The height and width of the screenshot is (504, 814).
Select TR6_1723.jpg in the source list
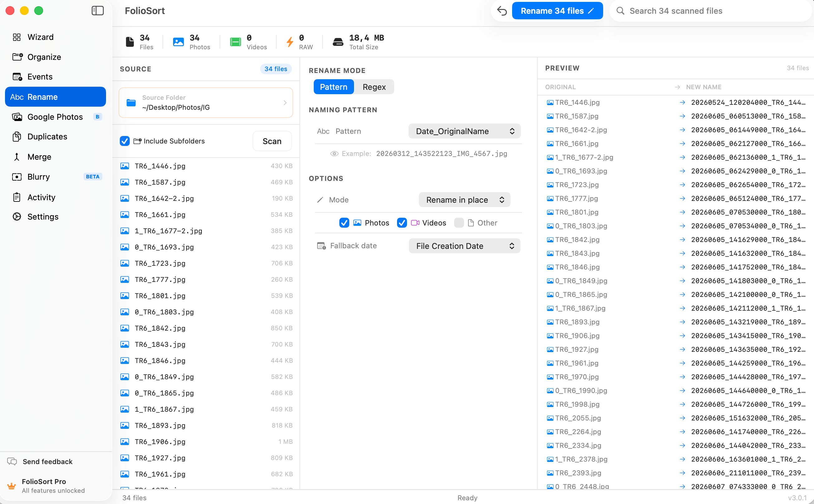[x=206, y=263]
